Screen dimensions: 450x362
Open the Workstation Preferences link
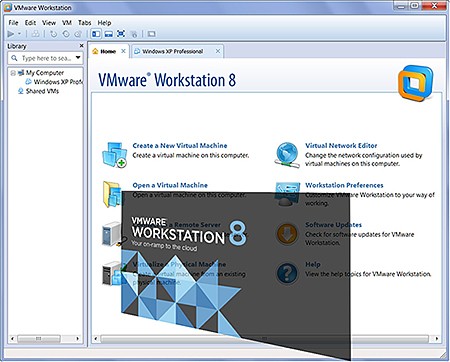click(x=344, y=185)
